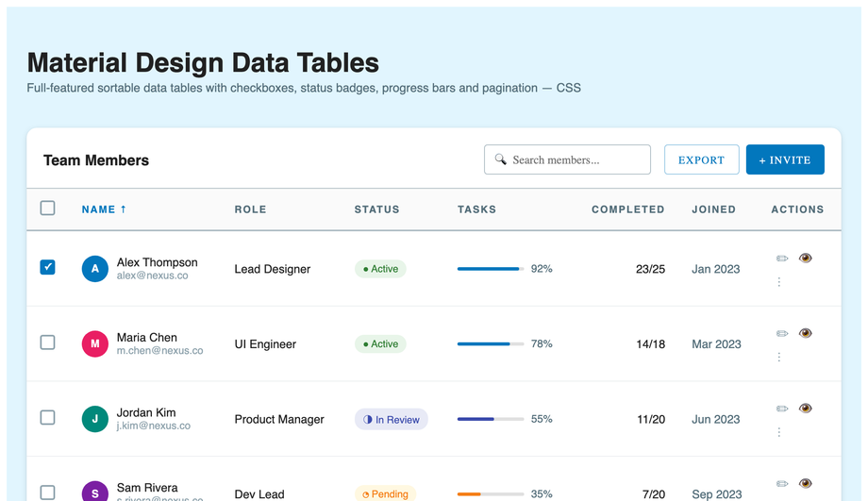Click the 23/25 completed value

(x=650, y=269)
